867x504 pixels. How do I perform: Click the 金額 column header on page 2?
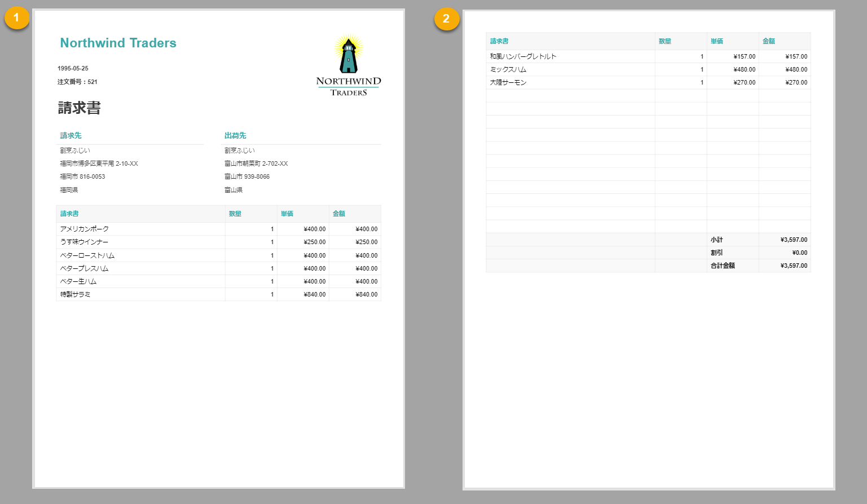point(769,41)
